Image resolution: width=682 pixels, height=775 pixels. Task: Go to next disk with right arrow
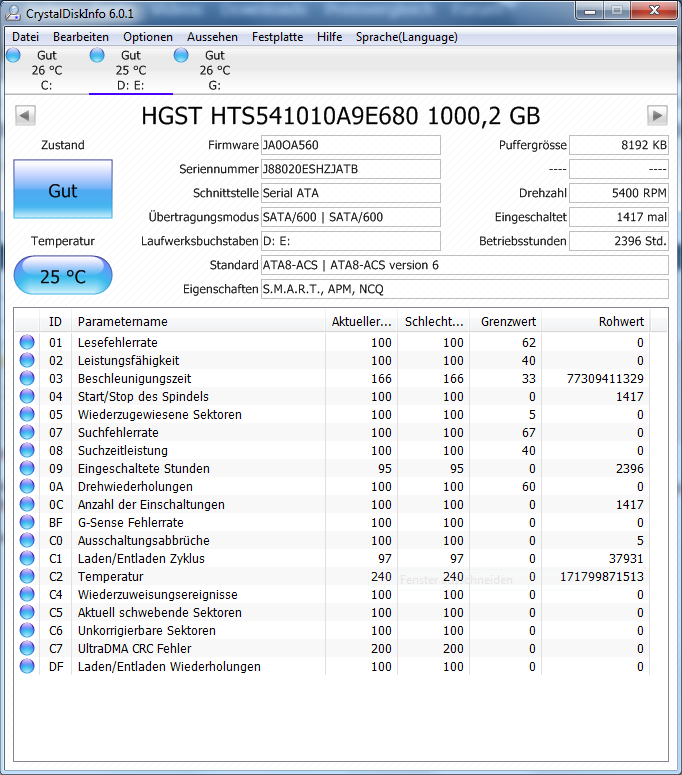click(x=657, y=116)
